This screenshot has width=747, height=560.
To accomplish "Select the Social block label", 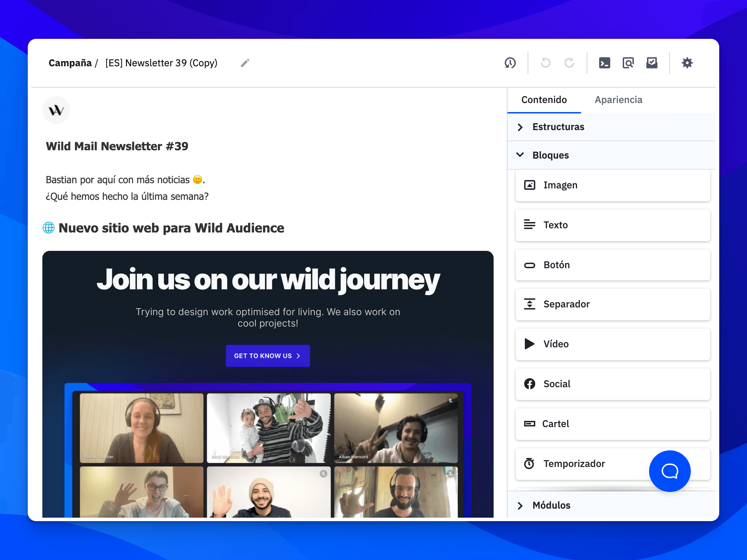I will coord(557,384).
